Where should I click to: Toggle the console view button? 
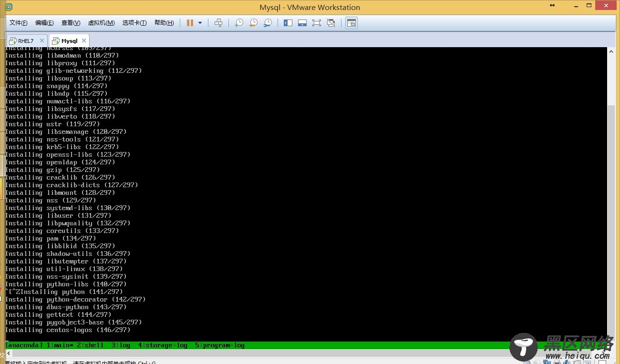(x=351, y=23)
